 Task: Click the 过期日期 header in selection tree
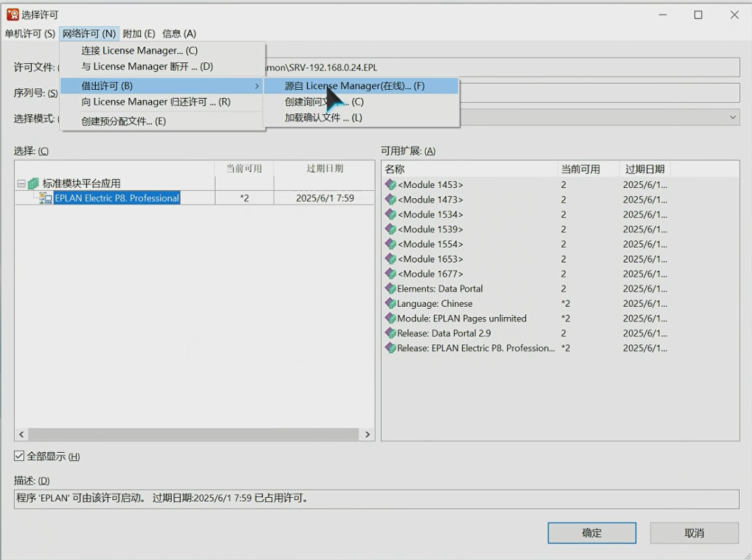pos(325,168)
